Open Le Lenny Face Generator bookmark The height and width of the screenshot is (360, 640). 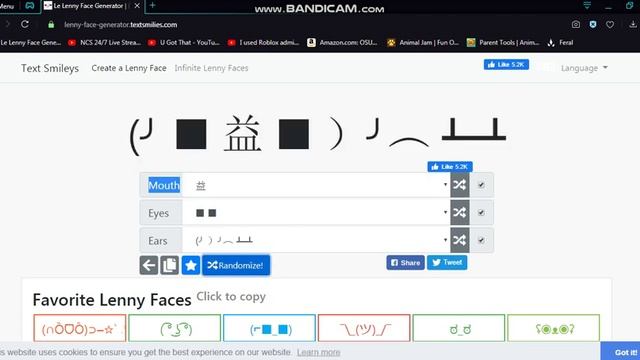31,42
